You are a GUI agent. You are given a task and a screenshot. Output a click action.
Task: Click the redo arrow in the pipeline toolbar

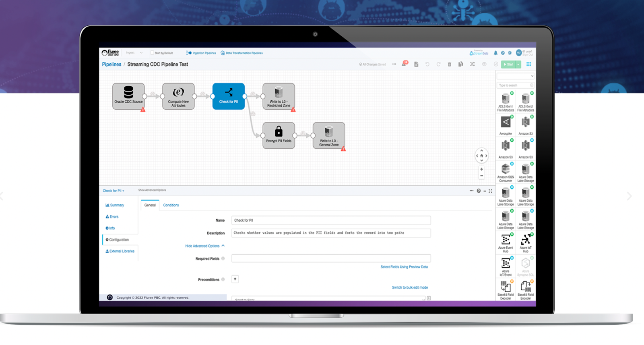pyautogui.click(x=438, y=64)
